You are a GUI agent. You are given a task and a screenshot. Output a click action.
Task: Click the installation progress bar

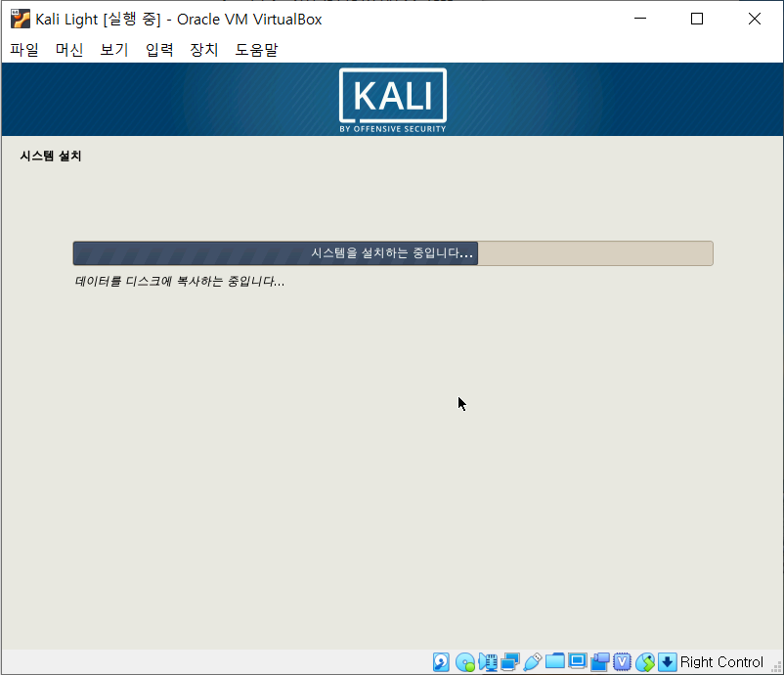click(393, 253)
